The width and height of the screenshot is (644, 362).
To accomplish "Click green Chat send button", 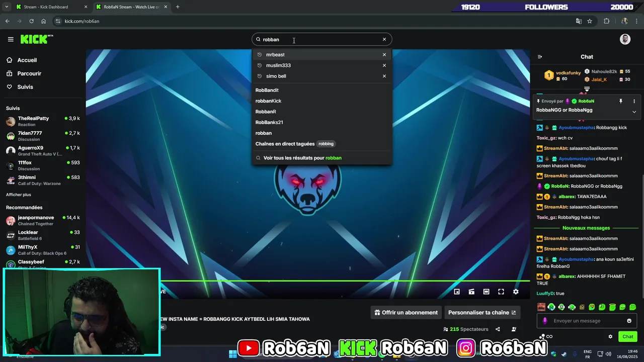I will (628, 336).
